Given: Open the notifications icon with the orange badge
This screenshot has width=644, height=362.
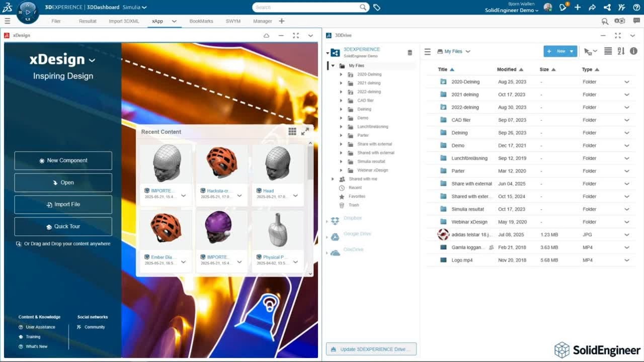Looking at the screenshot, I should [x=563, y=8].
